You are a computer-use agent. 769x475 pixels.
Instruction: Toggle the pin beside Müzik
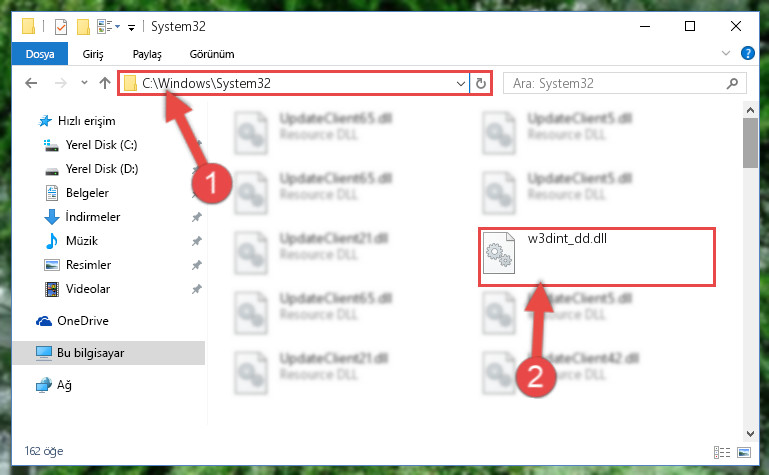click(197, 241)
